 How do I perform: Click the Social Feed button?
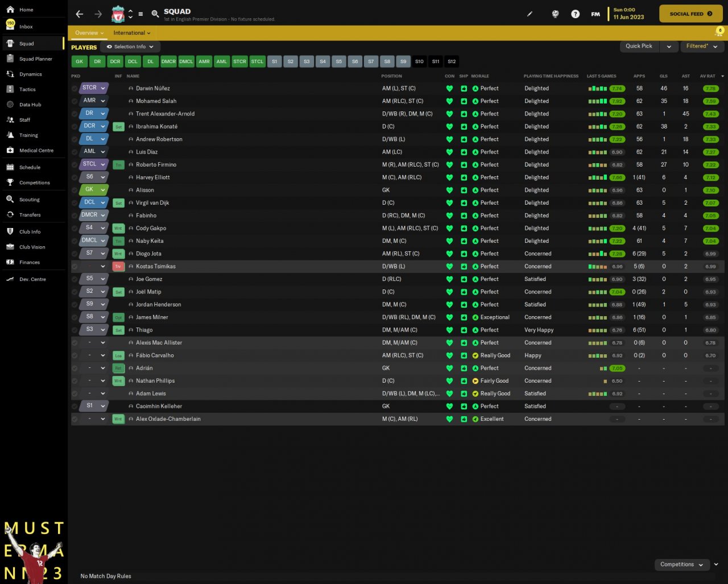point(691,14)
